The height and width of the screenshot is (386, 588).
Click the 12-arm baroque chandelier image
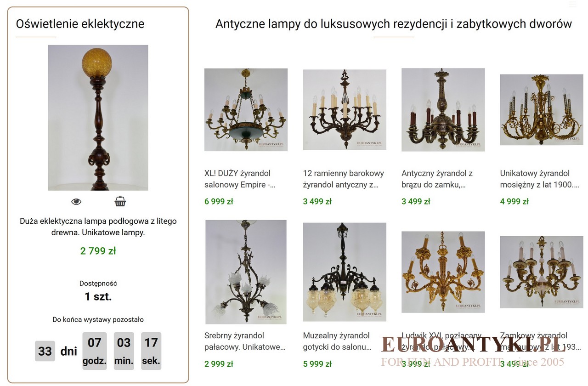[345, 110]
